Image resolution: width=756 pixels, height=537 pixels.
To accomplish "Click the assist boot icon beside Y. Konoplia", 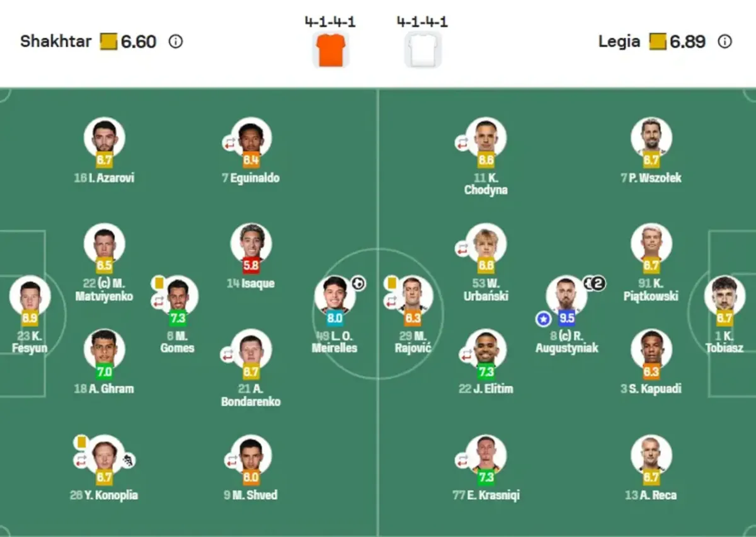I will tap(129, 461).
